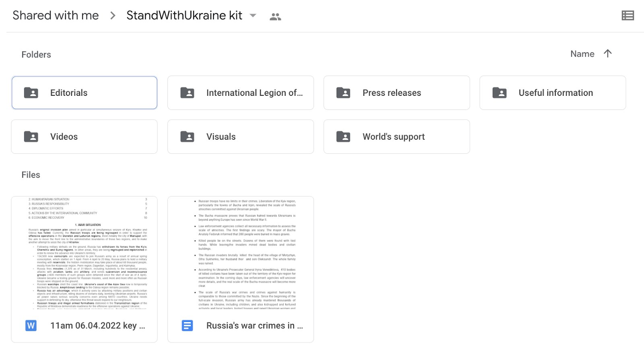Click the Useful information folder icon

[x=500, y=93]
